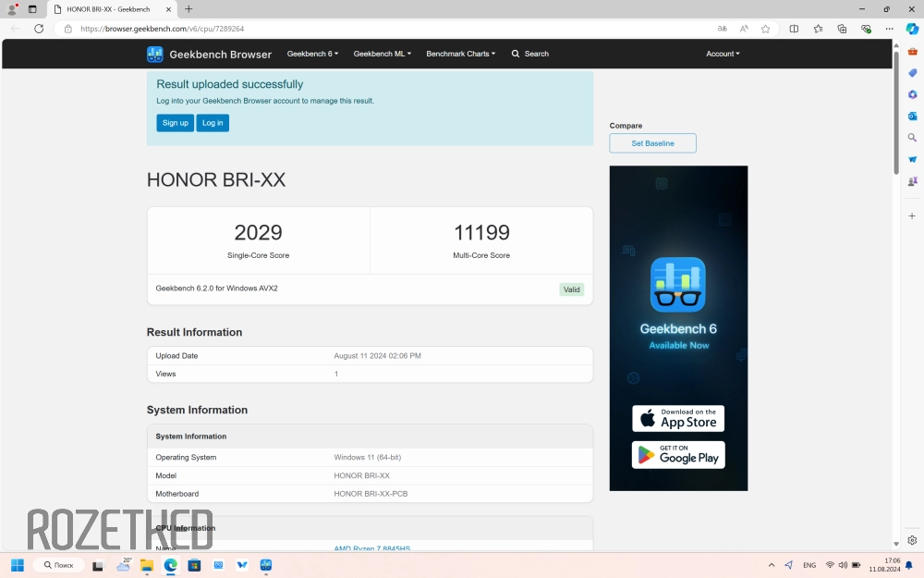
Task: Select the HONOR BRI-XX - Geekbench browser tab
Action: point(107,9)
